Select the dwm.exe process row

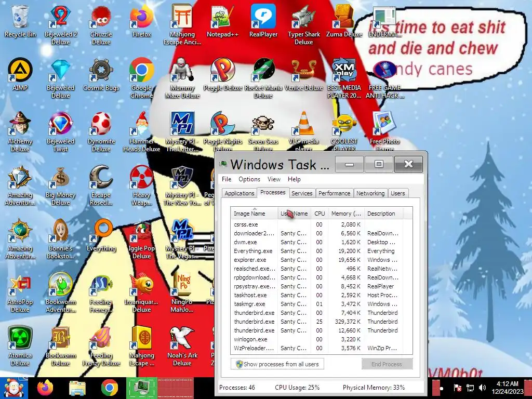pos(321,242)
